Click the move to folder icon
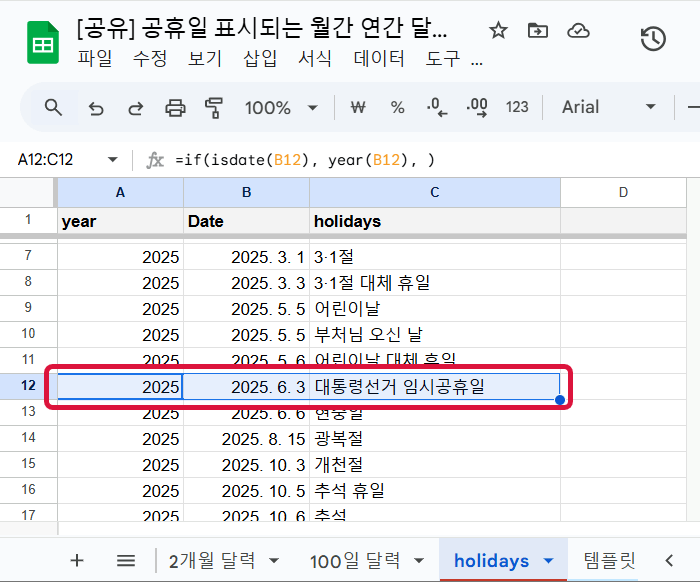The width and height of the screenshot is (700, 582). pyautogui.click(x=538, y=30)
